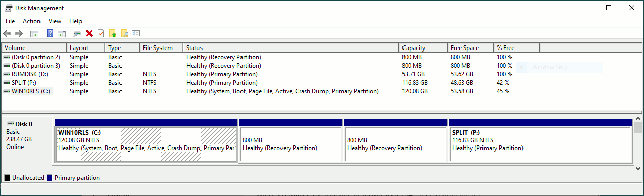Image resolution: width=644 pixels, height=196 pixels.
Task: Open the Help menu
Action: pyautogui.click(x=75, y=21)
